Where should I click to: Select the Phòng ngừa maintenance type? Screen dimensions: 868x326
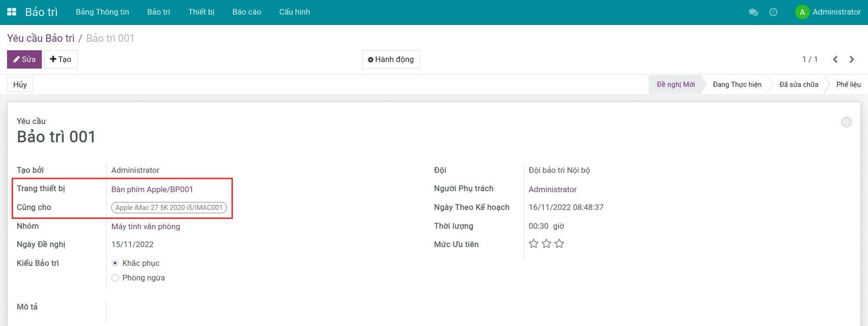click(115, 278)
